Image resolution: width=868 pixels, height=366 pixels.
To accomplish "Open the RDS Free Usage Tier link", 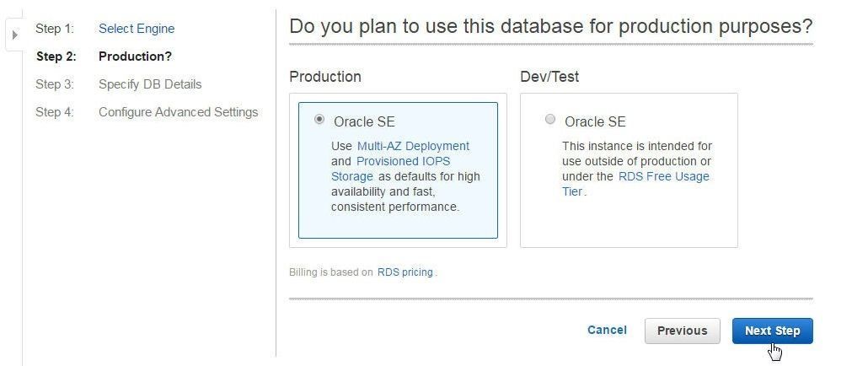I will pyautogui.click(x=635, y=184).
